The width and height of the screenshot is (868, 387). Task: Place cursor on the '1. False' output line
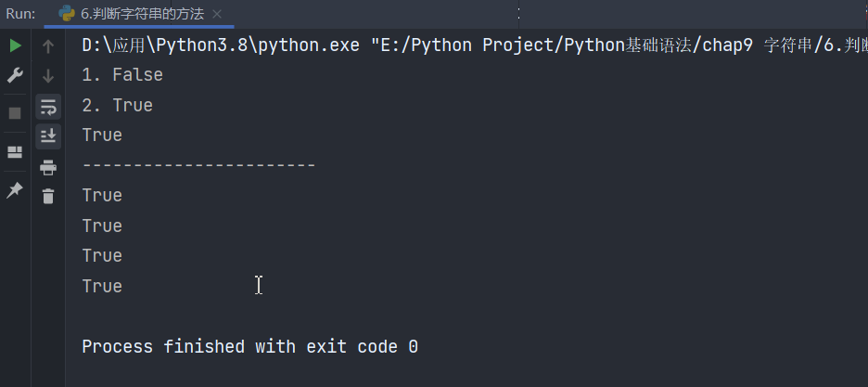tap(122, 75)
